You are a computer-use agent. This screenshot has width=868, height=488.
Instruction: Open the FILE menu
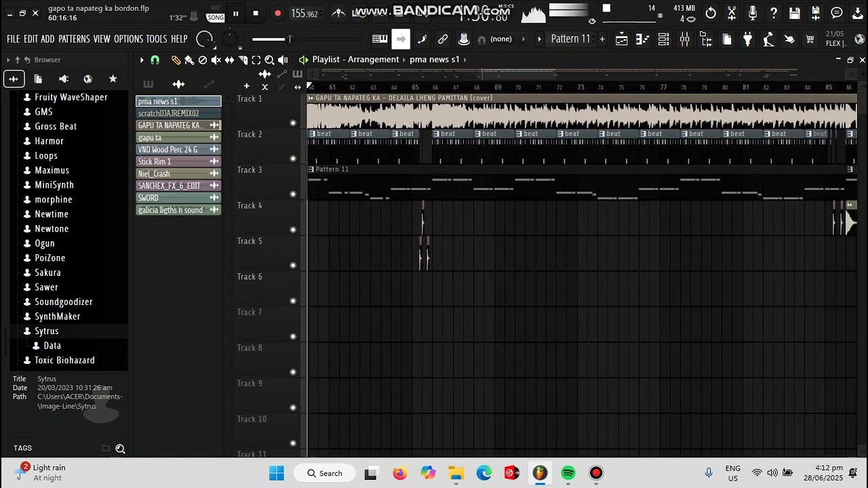[14, 39]
